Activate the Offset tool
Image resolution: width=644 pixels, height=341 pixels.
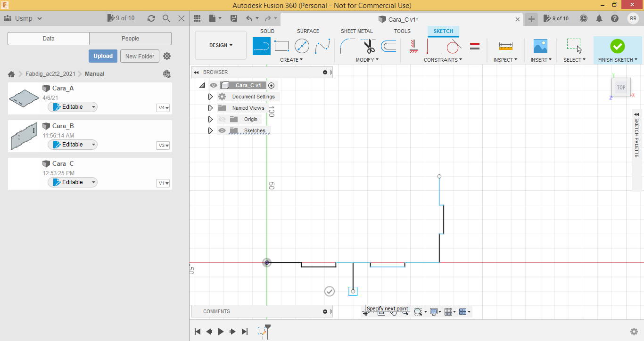click(x=388, y=46)
